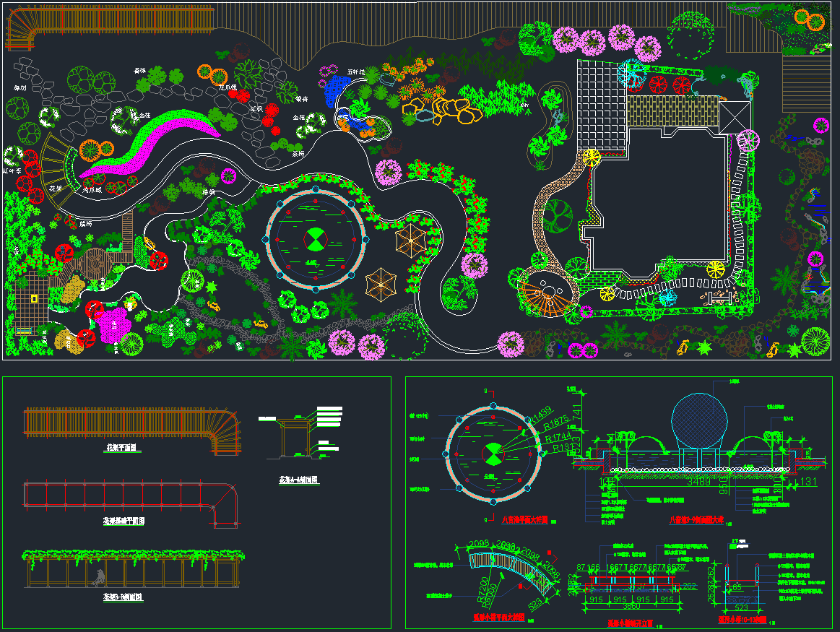Click the 花架平面图 drawing title

point(123,449)
